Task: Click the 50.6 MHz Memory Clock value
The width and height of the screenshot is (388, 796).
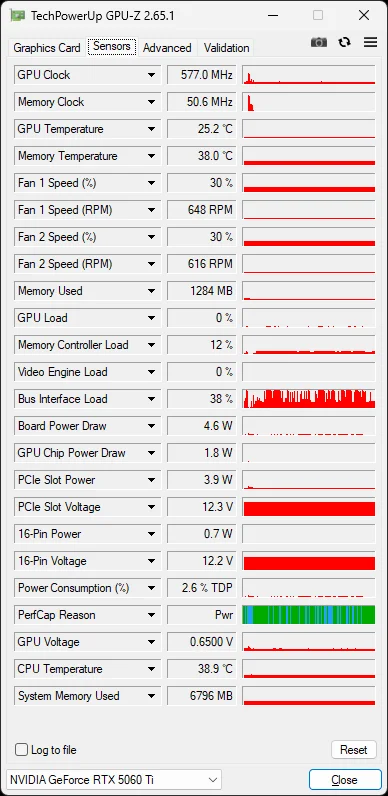Action: click(202, 102)
